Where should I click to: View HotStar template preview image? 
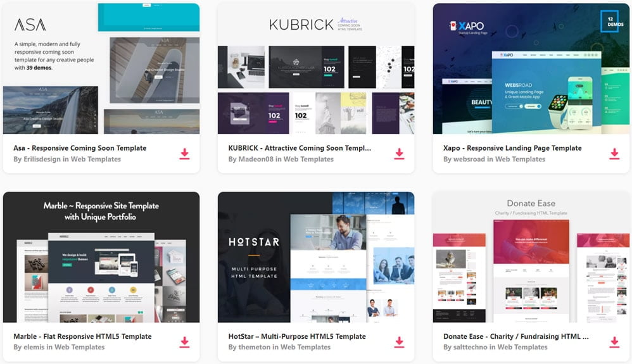(316, 257)
